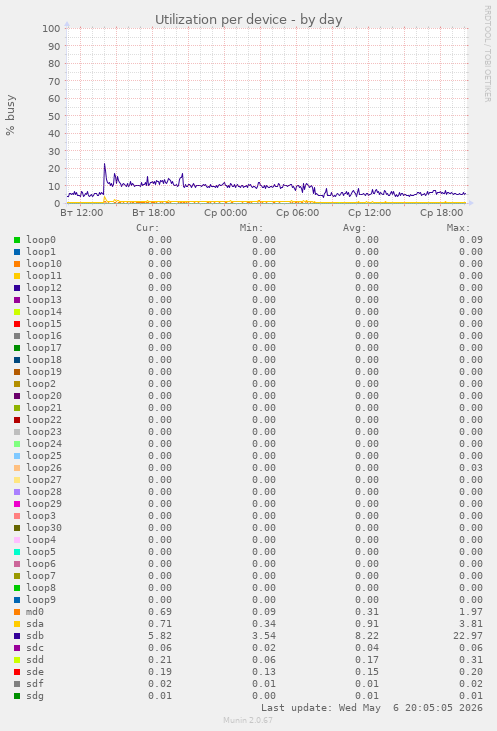Click the 'loop2' device label
The image size is (497, 731).
(x=41, y=384)
